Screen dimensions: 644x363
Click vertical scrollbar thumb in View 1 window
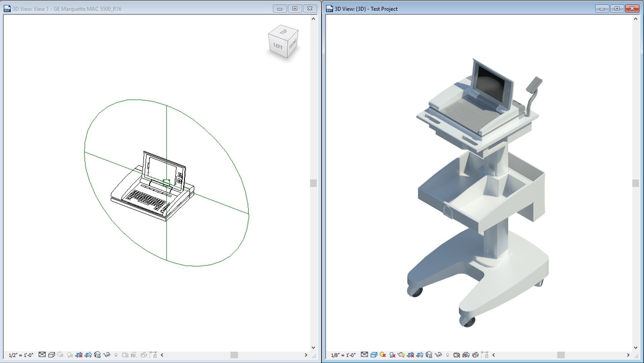tap(313, 183)
